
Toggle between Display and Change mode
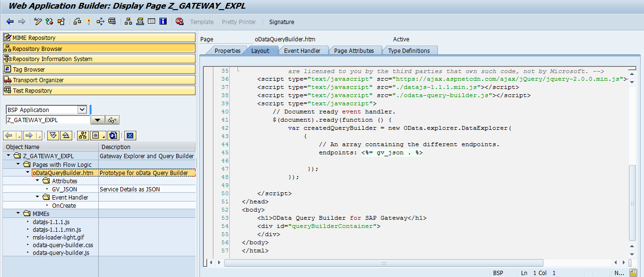tap(38, 22)
